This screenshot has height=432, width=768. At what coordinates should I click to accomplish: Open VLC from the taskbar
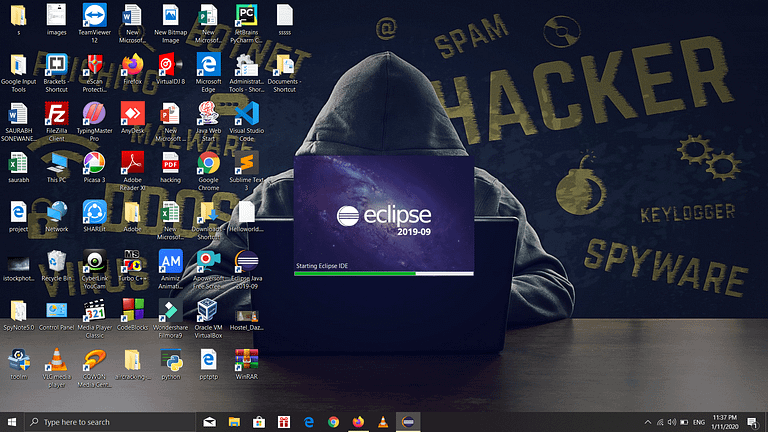383,422
